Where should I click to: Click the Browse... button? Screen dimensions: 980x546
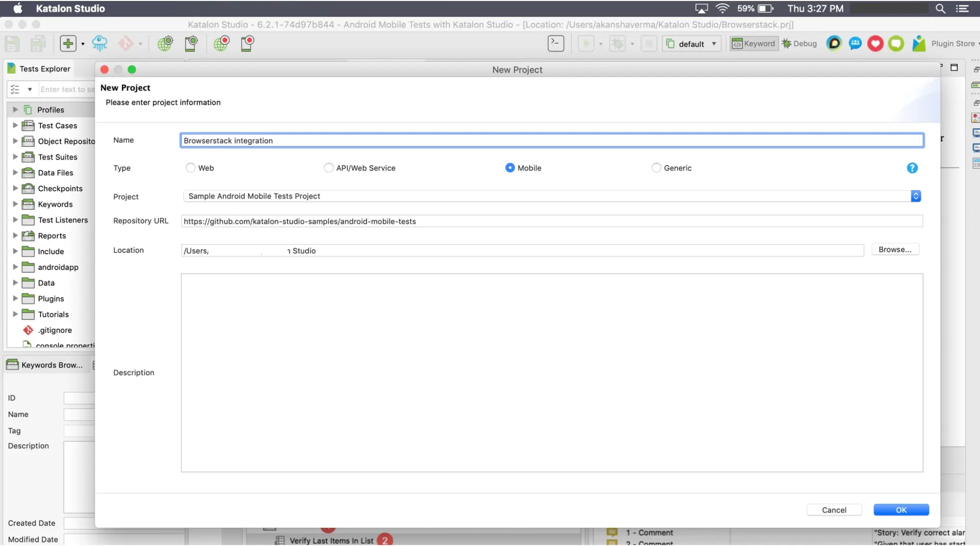point(895,249)
